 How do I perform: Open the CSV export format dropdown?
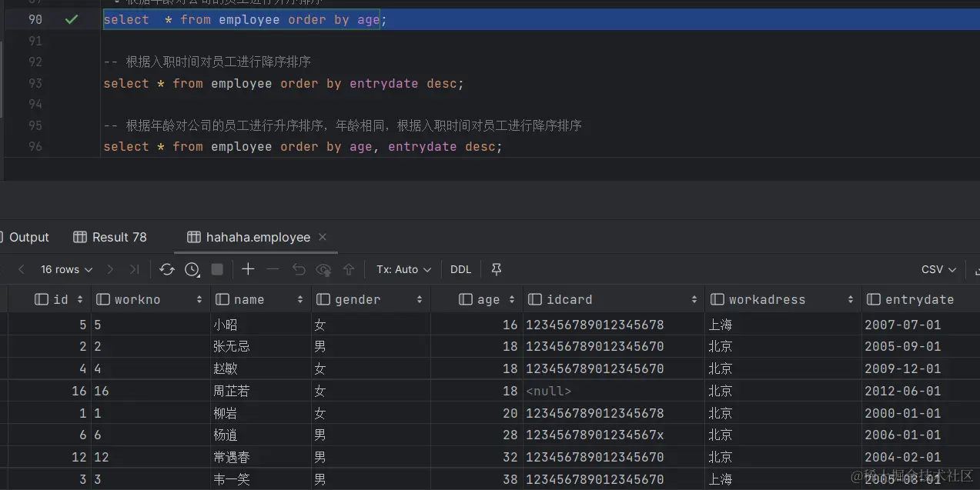coord(938,269)
